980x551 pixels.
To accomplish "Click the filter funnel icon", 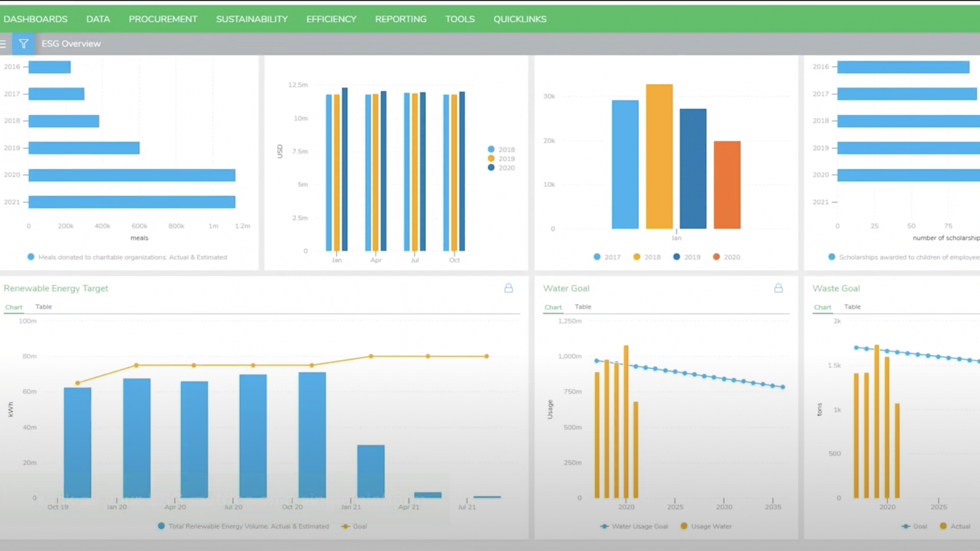I will [23, 44].
